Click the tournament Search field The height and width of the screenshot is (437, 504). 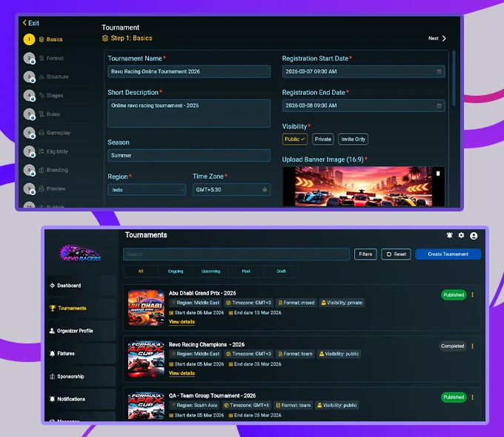tap(236, 254)
